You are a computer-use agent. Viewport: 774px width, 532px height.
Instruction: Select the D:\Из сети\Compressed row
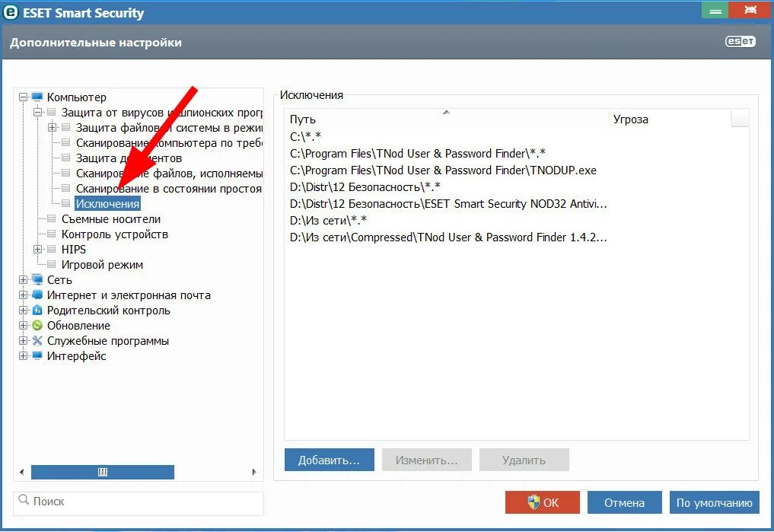[x=516, y=237]
